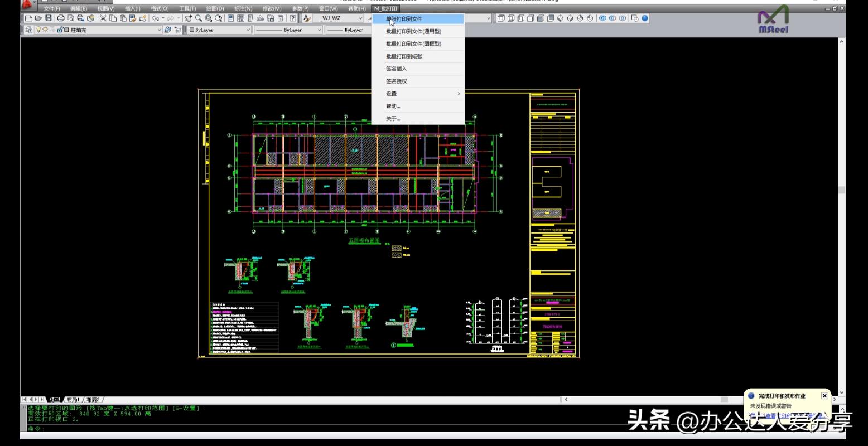Screen dimensions: 868x446
Task: Select the Match Properties brush icon
Action: click(132, 18)
